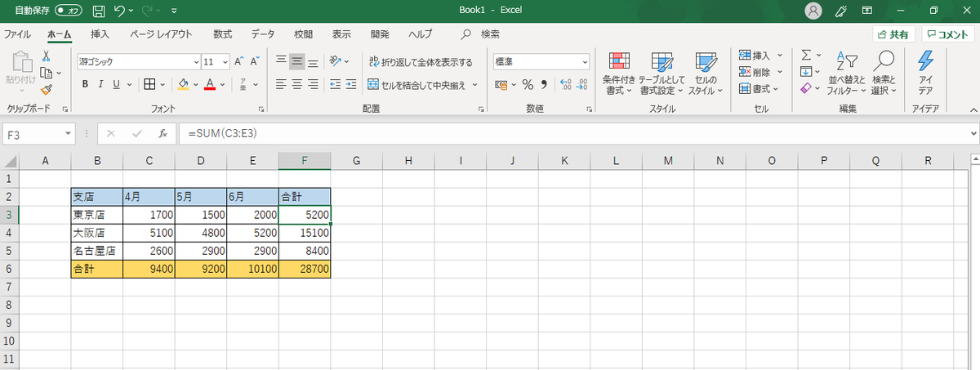Screen dimensions: 980x370
Task: Expand the formula bar chevron
Action: [973, 133]
